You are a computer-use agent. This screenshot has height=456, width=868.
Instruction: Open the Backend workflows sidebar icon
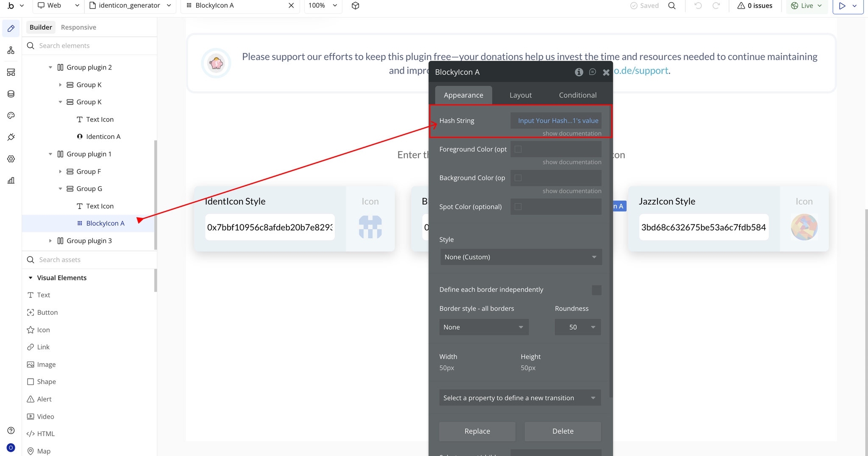11,72
